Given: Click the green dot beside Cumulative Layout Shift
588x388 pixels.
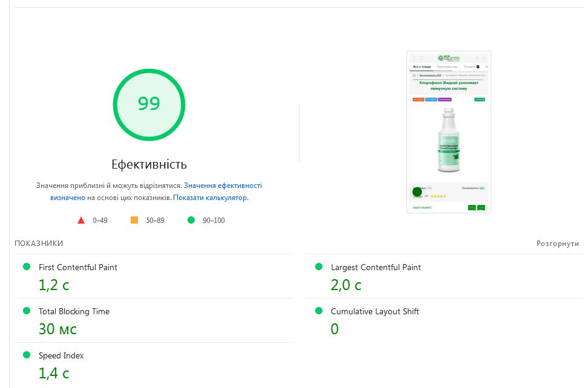Looking at the screenshot, I should coord(319,311).
